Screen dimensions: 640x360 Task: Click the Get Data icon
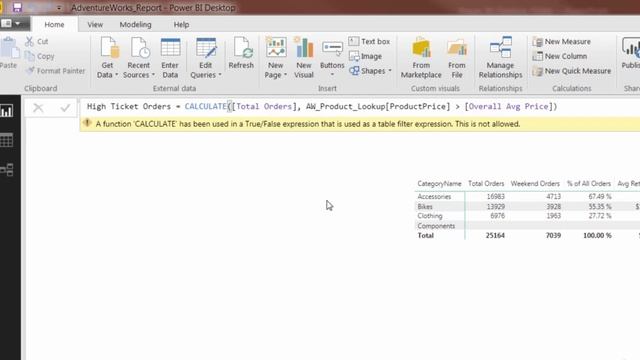109,47
